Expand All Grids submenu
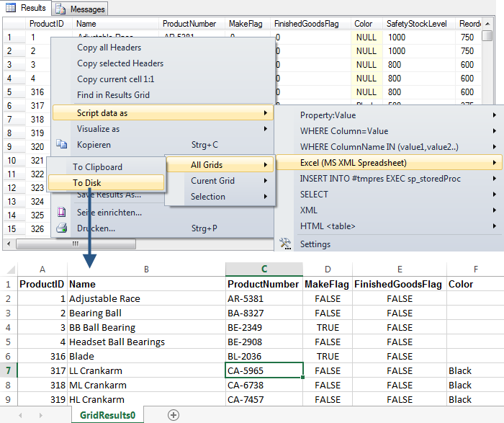The width and height of the screenshot is (504, 423). click(220, 165)
